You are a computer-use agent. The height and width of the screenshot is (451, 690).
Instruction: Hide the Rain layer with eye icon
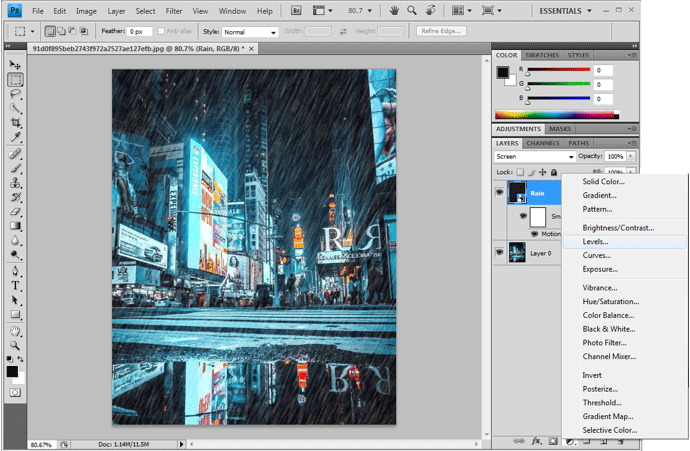coord(500,192)
